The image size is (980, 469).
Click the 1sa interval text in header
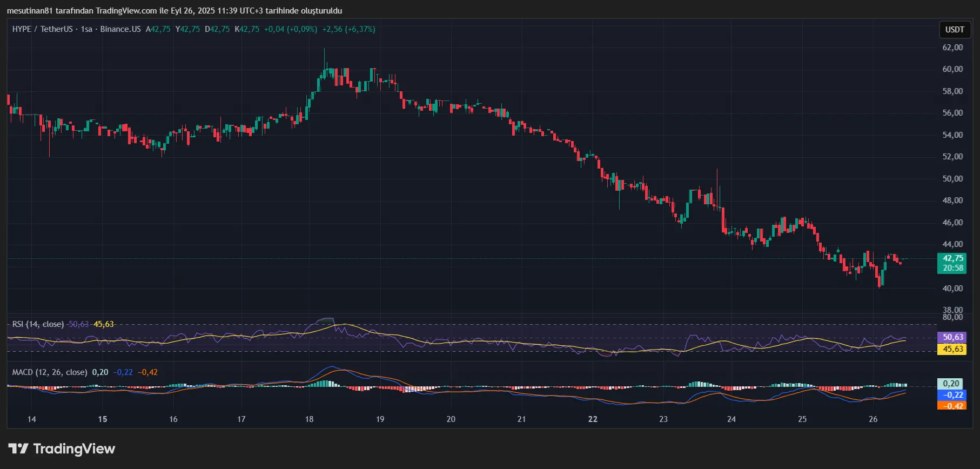pyautogui.click(x=86, y=29)
